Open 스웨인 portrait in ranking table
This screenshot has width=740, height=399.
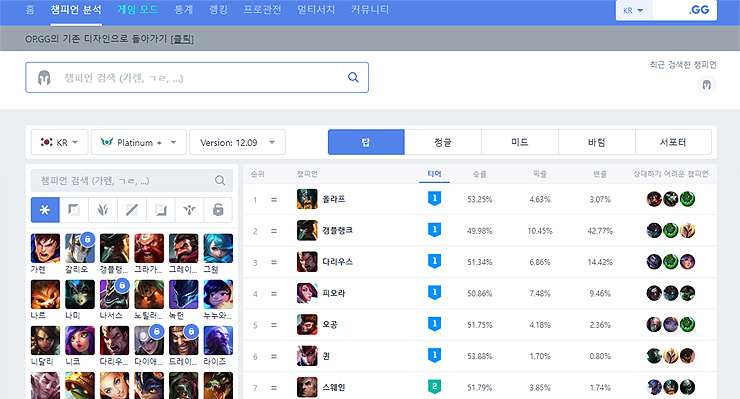point(307,387)
